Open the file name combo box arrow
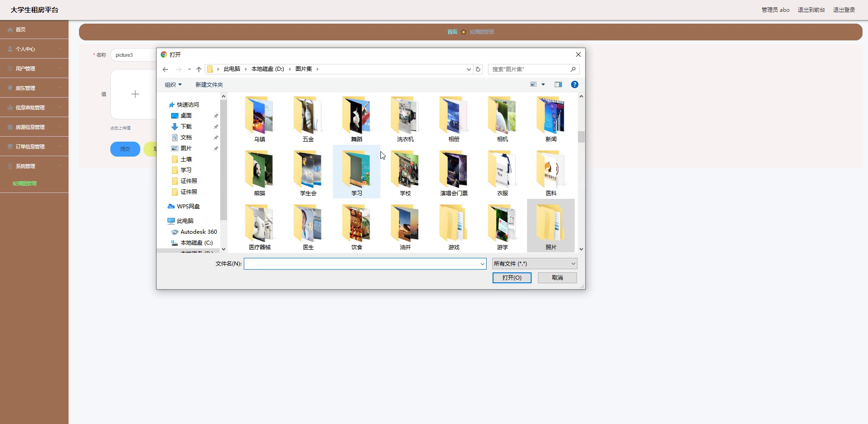Screen dimensions: 868x424 tap(482, 264)
